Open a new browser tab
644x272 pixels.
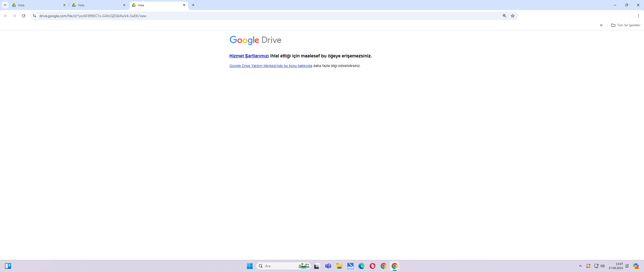(x=193, y=5)
